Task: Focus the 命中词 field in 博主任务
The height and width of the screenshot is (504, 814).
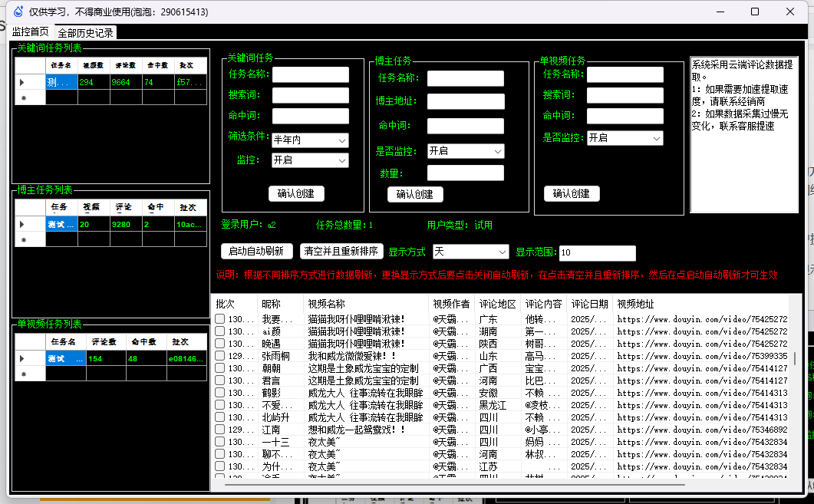Action: coord(466,126)
